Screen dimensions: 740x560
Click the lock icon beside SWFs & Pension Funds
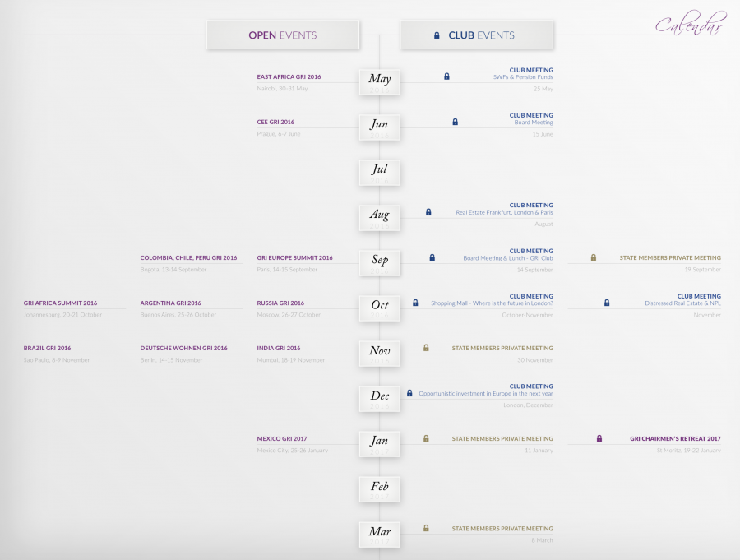(x=446, y=76)
